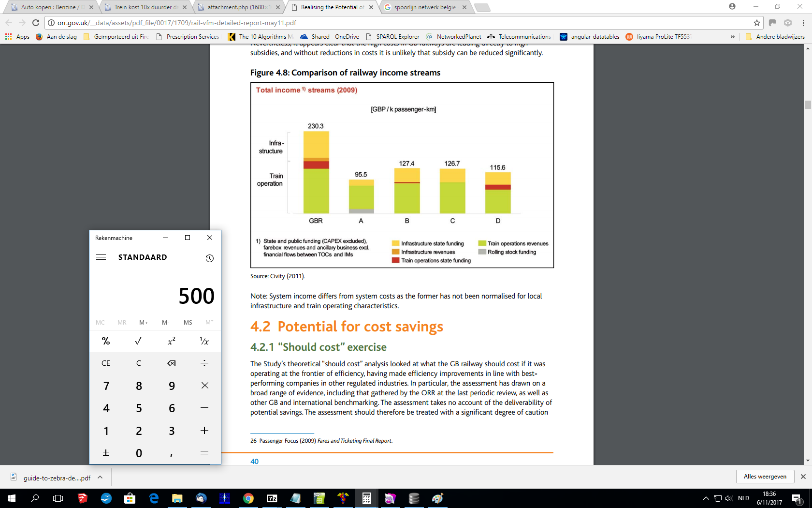The image size is (812, 508).
Task: Click the CE key in calculator
Action: click(106, 363)
